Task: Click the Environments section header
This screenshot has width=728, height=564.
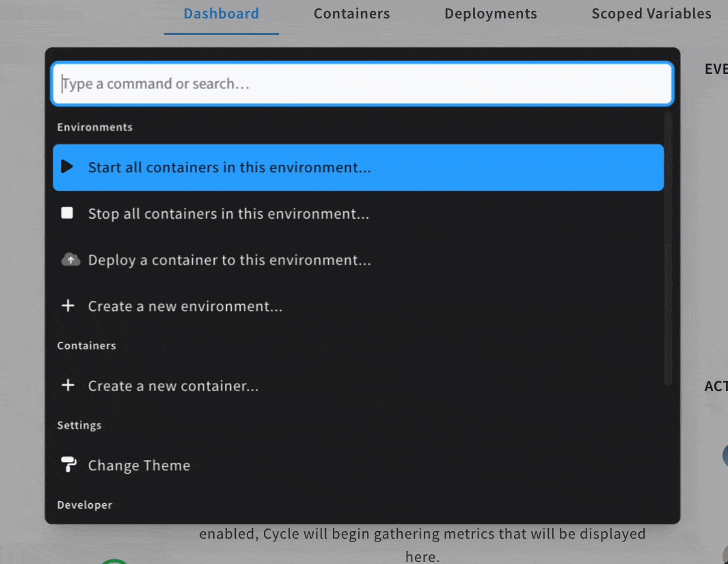Action: tap(95, 127)
